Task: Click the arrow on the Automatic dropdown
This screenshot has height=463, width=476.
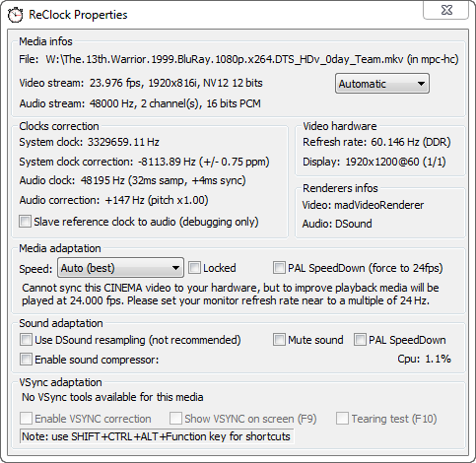Action: tap(421, 84)
